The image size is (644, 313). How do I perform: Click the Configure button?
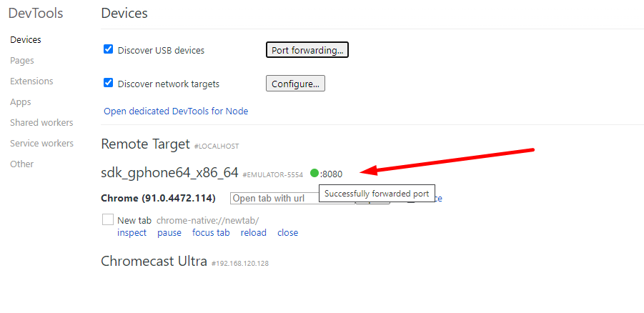295,84
